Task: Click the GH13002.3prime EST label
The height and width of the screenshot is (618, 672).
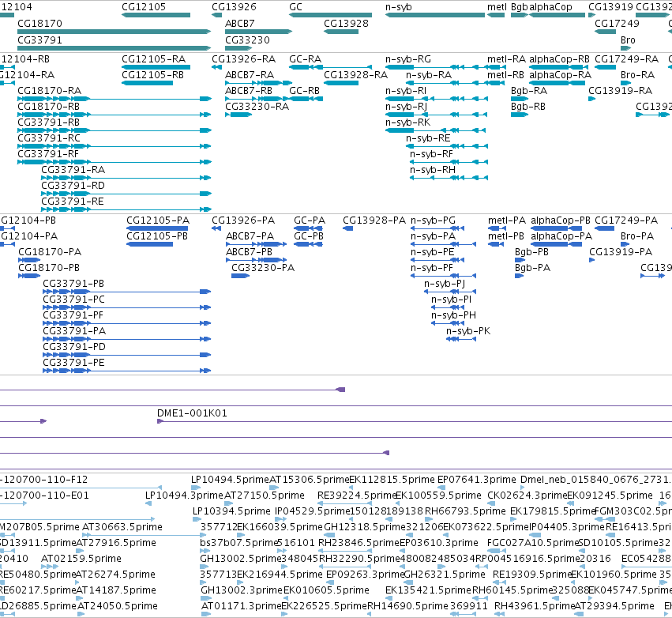Action: [242, 590]
